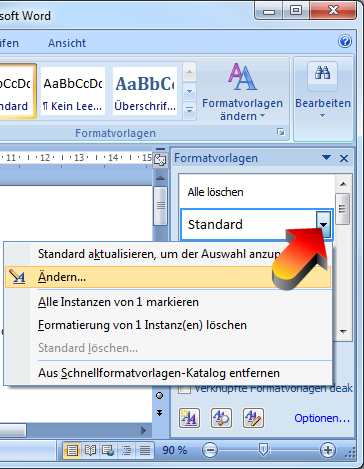Click the horizontal scrollbar thumb
This screenshot has height=469, width=364.
click(13, 430)
